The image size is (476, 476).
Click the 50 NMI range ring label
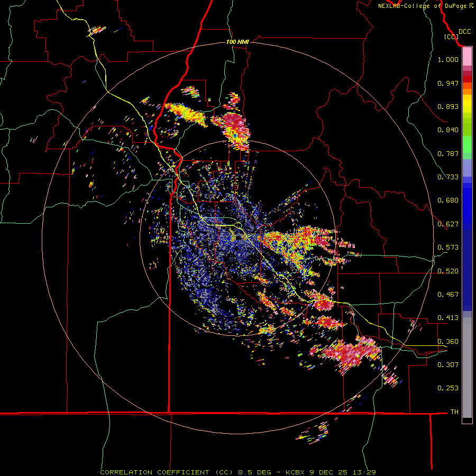pyautogui.click(x=237, y=140)
